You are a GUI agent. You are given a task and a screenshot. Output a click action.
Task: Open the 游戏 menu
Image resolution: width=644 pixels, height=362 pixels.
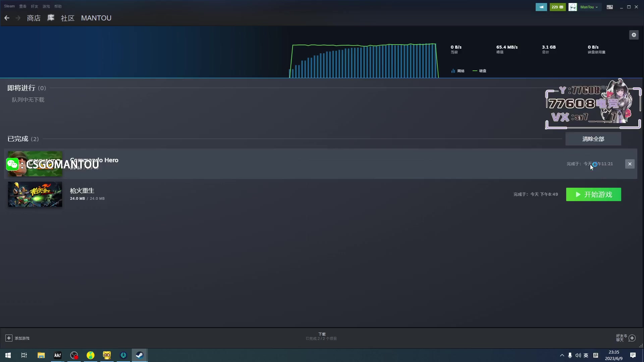coord(46,6)
